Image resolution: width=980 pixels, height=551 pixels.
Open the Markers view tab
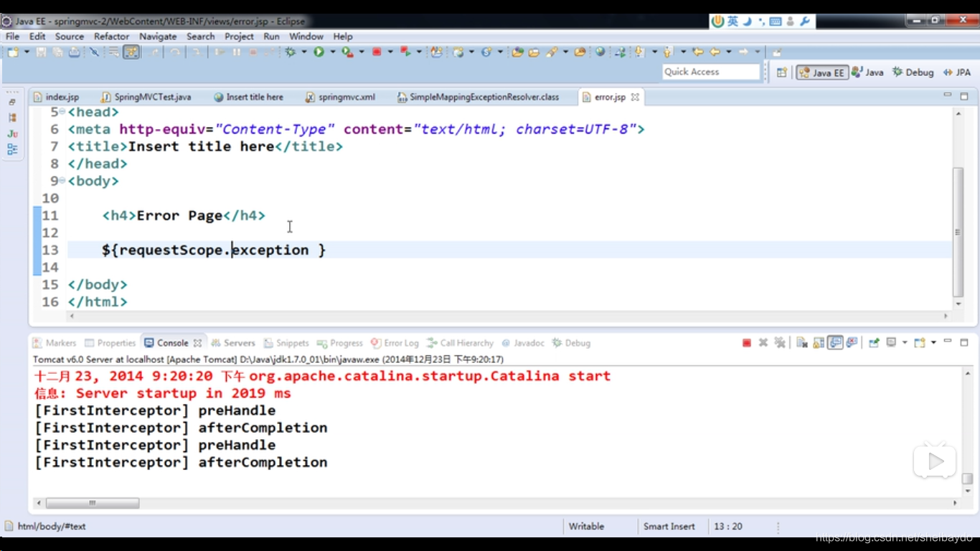click(55, 343)
